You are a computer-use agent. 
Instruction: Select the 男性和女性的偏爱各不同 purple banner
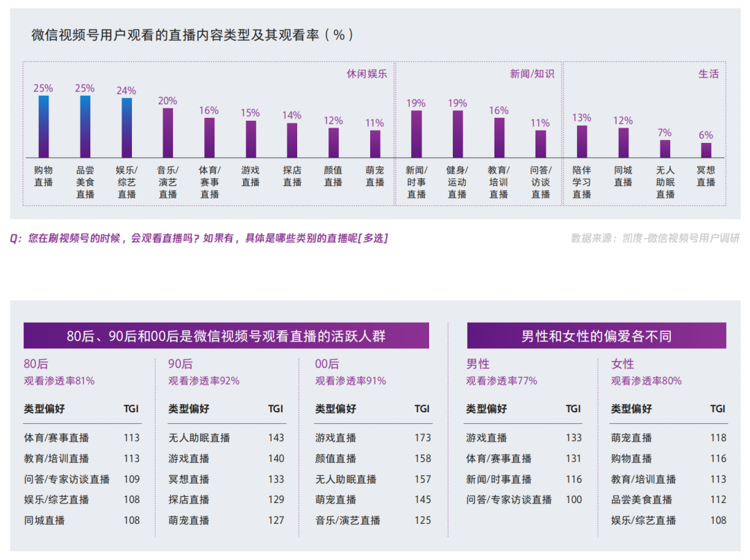(596, 334)
